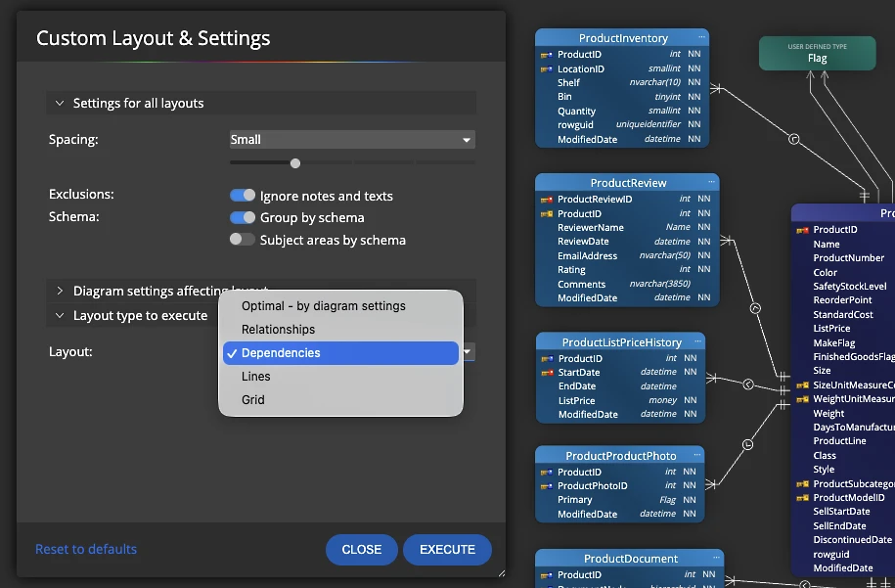Click key icon beside StartDate column
The height and width of the screenshot is (588, 895).
click(x=547, y=372)
